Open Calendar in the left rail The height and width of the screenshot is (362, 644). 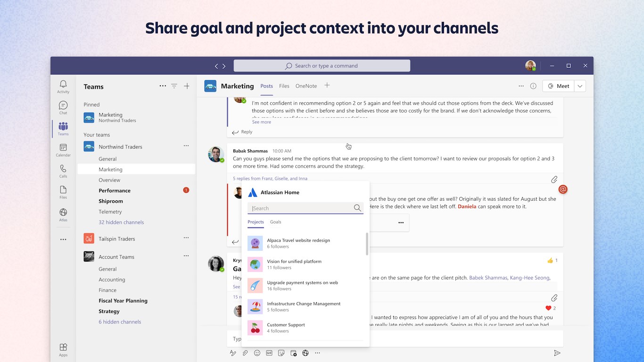pos(63,150)
